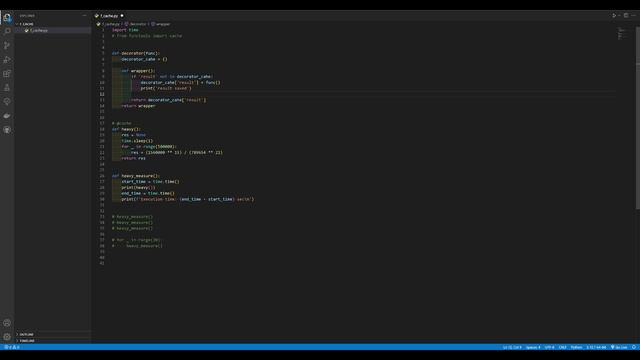Image resolution: width=640 pixels, height=360 pixels.
Task: Open the Manage gear icon
Action: [x=7, y=337]
